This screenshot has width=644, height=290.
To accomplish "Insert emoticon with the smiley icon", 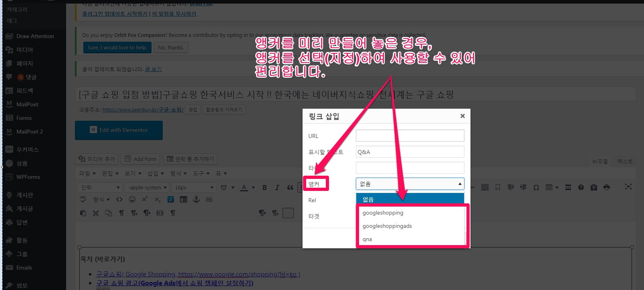I will (132, 199).
